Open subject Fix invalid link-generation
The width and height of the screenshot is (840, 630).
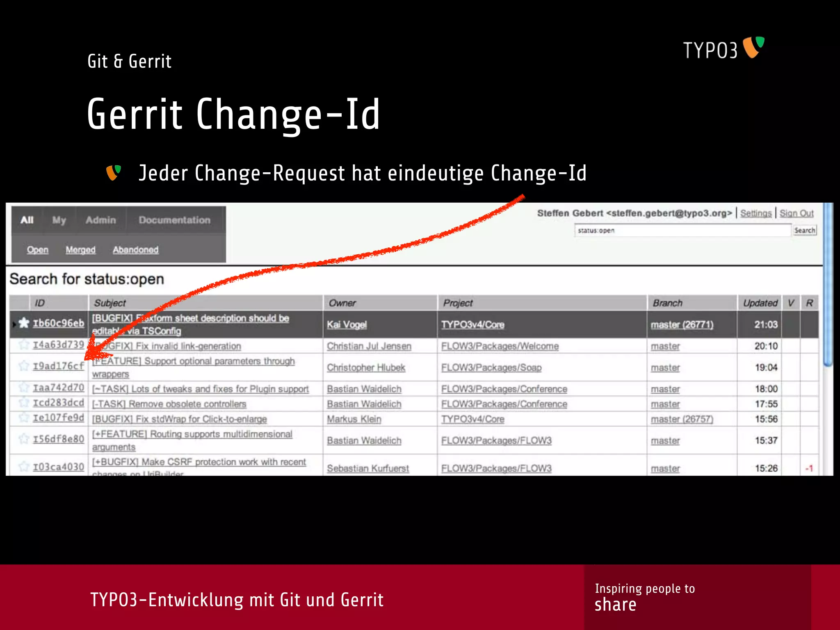tap(167, 346)
